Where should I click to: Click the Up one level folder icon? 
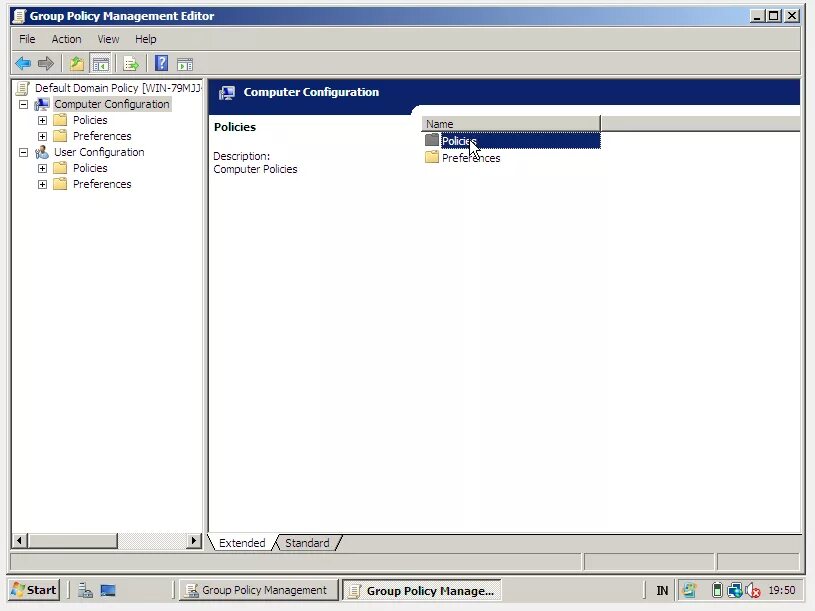77,64
